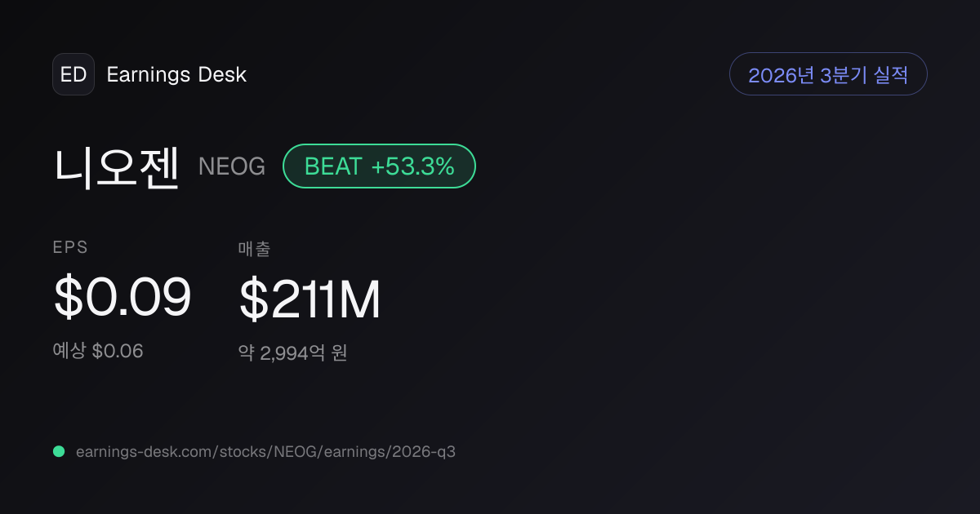Click the +53.3% percentage in badge
This screenshot has width=980, height=514.
(412, 166)
